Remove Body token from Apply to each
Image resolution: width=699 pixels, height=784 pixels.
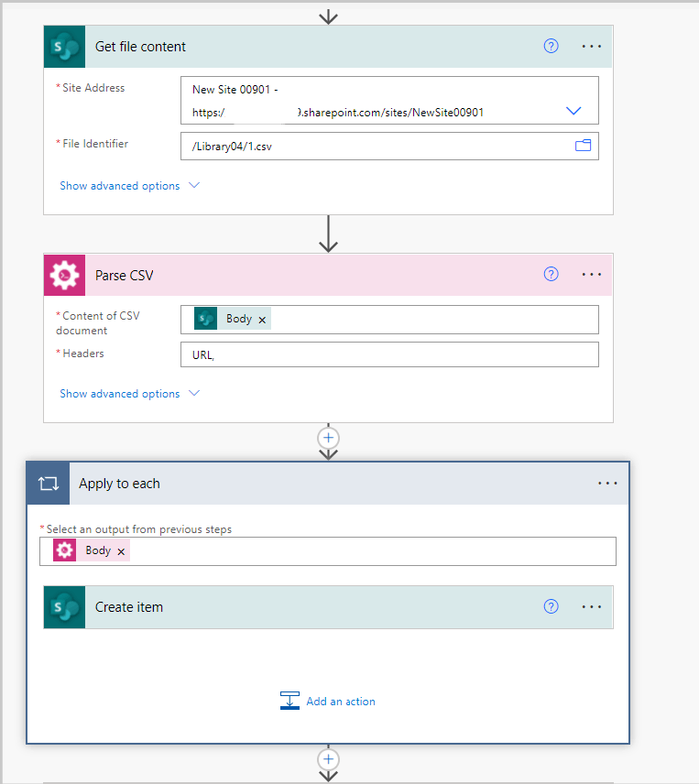pos(121,551)
